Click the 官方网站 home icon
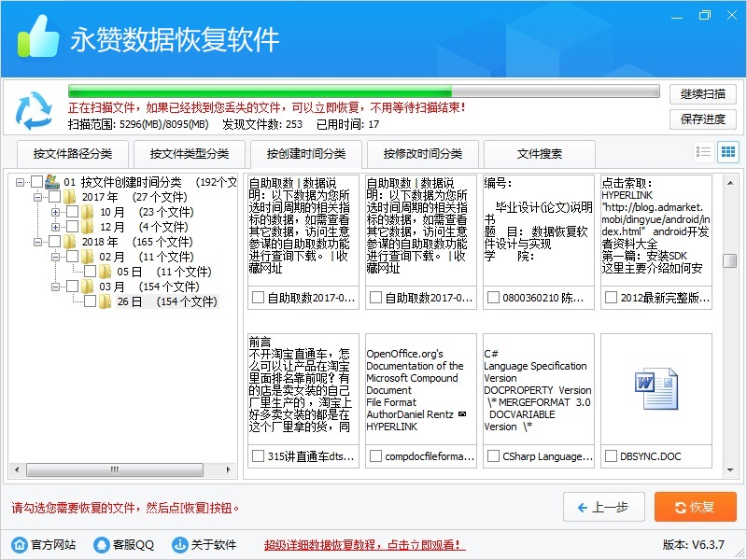The height and width of the screenshot is (560, 747). click(x=19, y=545)
